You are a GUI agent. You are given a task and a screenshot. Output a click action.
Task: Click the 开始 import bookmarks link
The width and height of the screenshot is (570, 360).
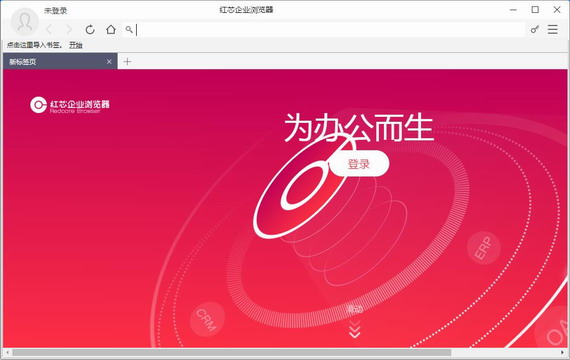point(76,45)
